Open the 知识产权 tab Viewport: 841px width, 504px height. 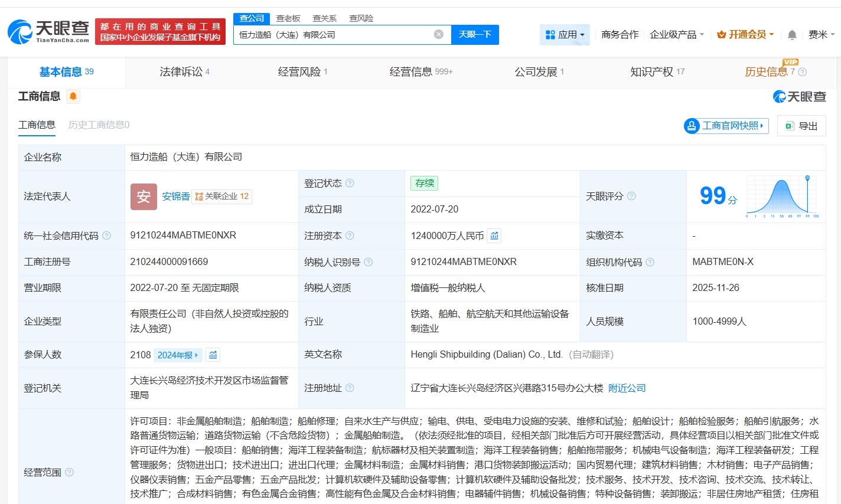tap(651, 71)
